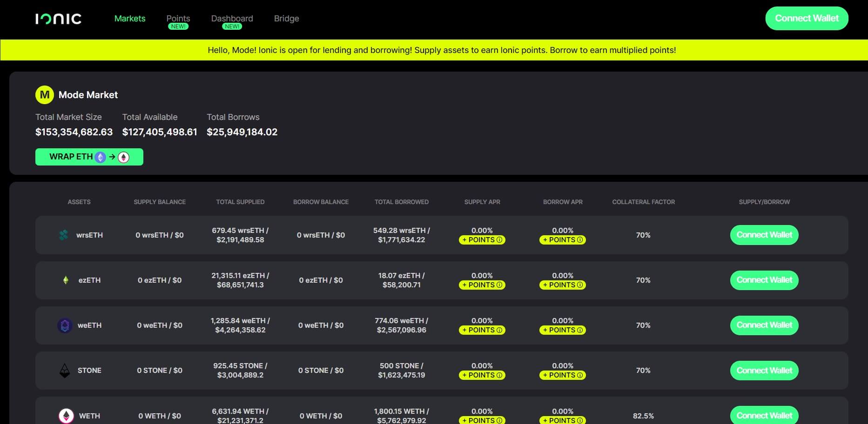Click the Total Borrows value $25,949,184.02
The image size is (868, 424).
(x=242, y=132)
